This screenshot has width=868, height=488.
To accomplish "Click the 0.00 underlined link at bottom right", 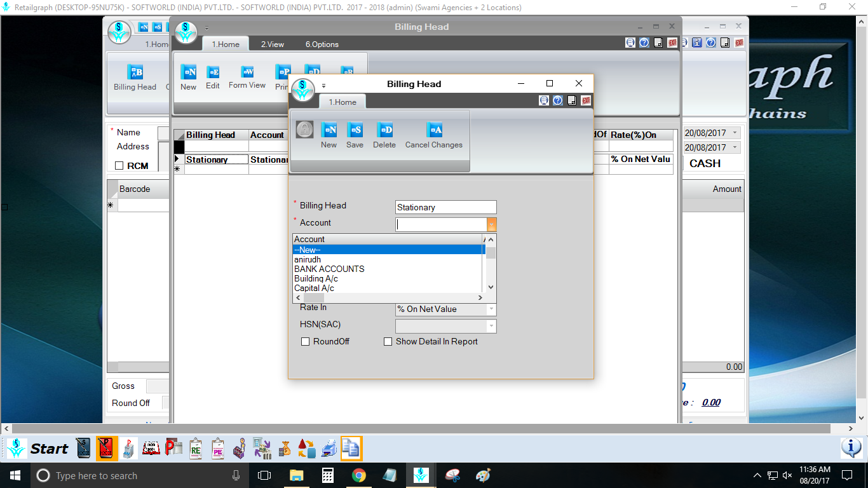I will point(711,402).
